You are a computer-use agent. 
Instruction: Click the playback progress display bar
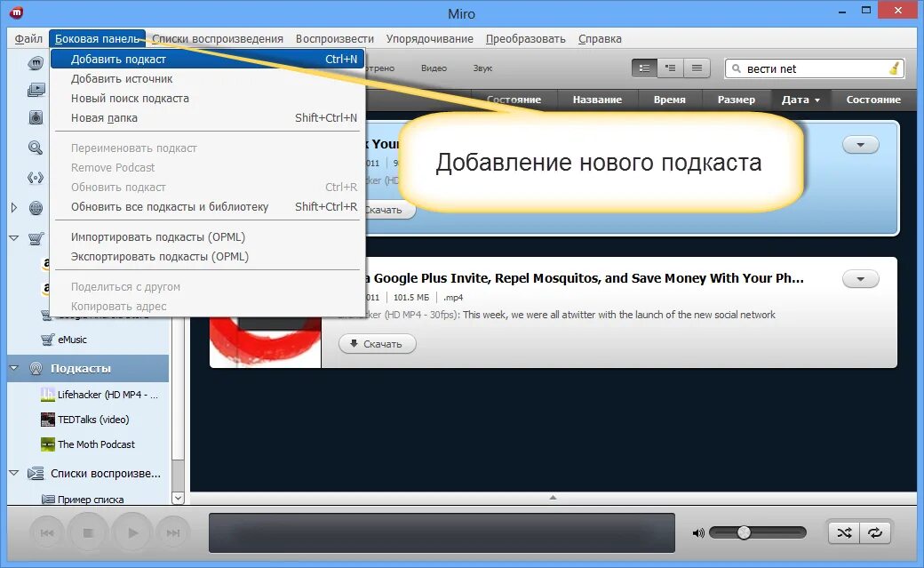click(442, 533)
